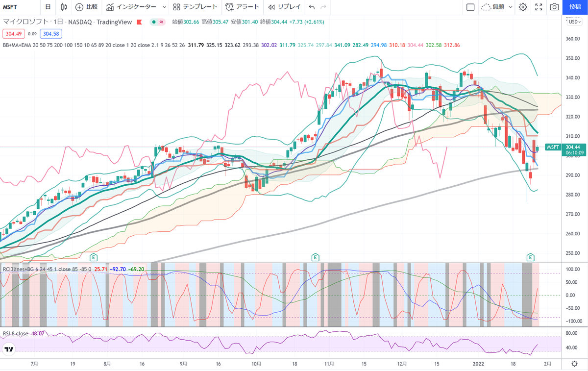Viewport: 588px width, 371px height.
Task: Open the USD currency dropdown on price axis
Action: click(574, 22)
